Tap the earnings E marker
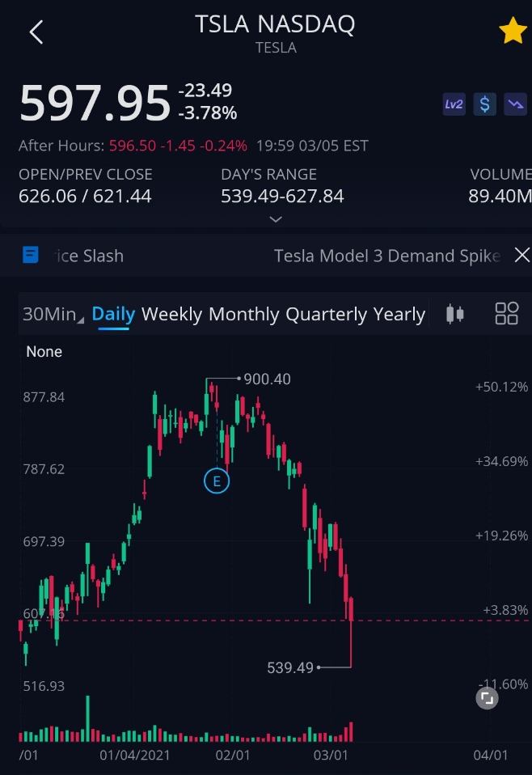This screenshot has height=775, width=532. coord(217,481)
